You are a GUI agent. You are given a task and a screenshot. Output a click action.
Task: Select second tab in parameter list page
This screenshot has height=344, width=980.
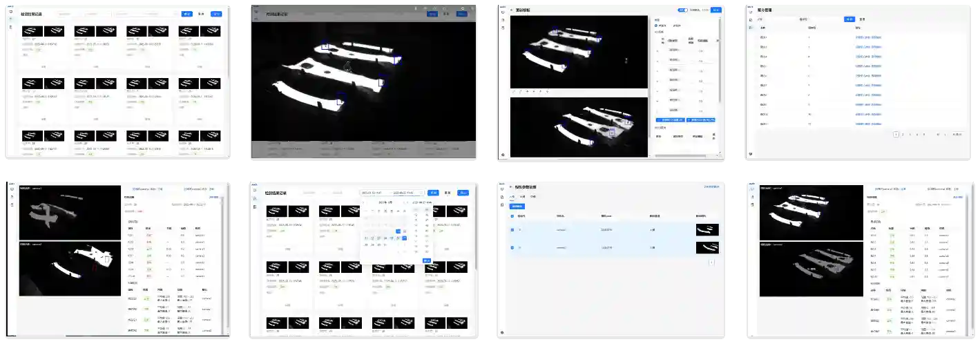(x=523, y=197)
